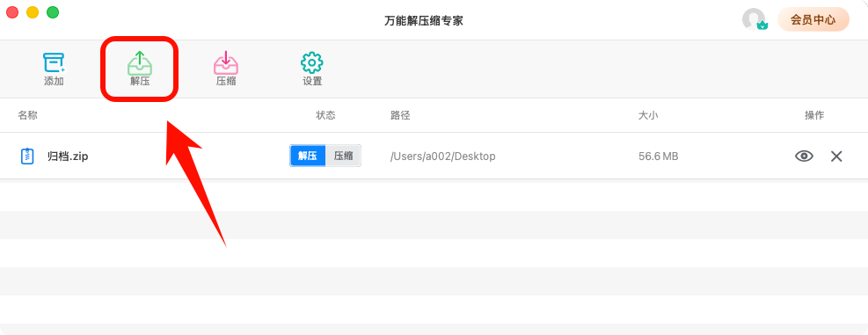Click the 路径 column header
The width and height of the screenshot is (868, 335).
[x=400, y=115]
